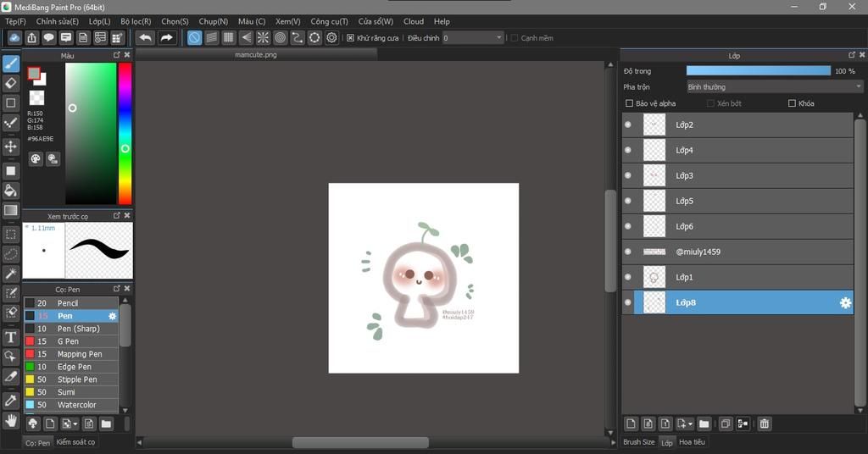The image size is (868, 454).
Task: Click the rainbow hue bar
Action: pos(125,133)
